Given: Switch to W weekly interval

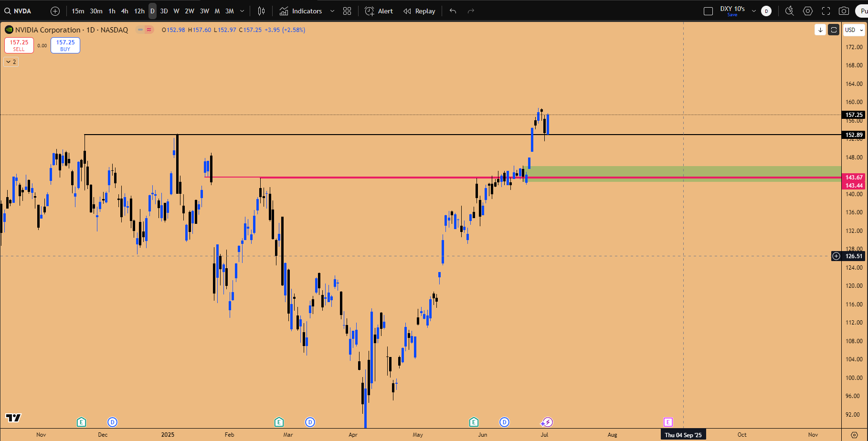Looking at the screenshot, I should pyautogui.click(x=176, y=11).
